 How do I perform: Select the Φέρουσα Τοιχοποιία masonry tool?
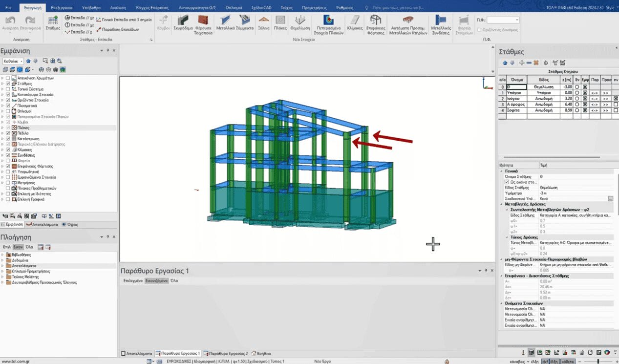point(203,22)
